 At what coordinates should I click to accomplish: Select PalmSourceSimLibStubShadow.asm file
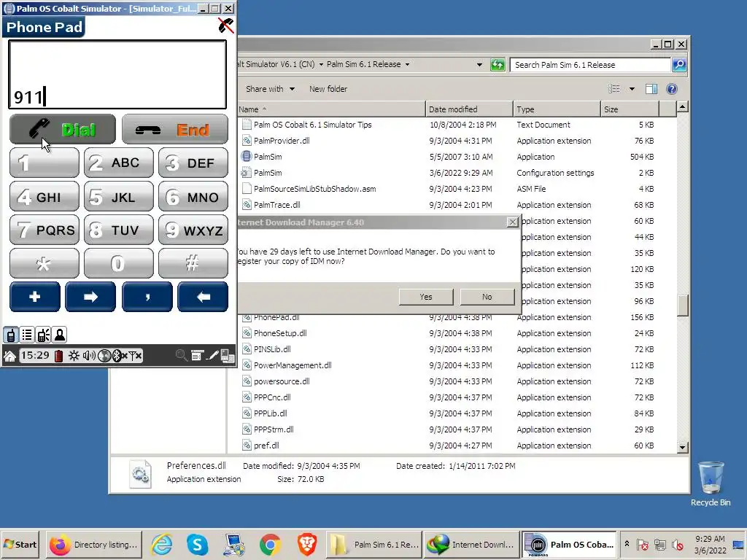[x=315, y=189]
